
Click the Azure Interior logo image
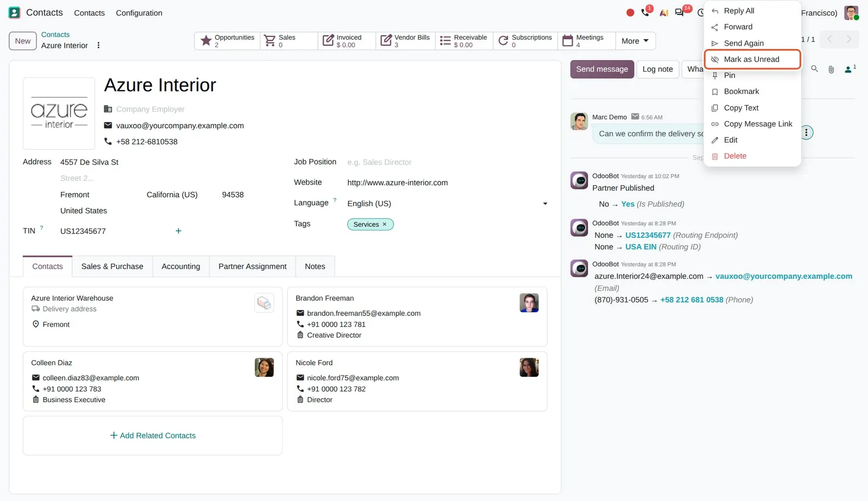pyautogui.click(x=59, y=113)
